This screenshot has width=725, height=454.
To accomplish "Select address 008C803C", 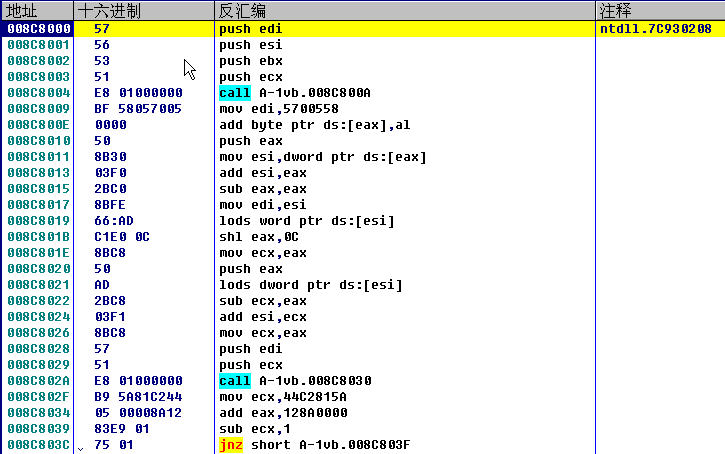I will 39,445.
